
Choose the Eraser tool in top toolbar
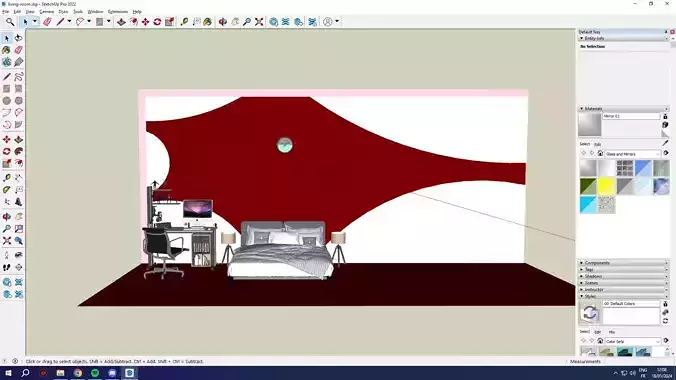click(47, 22)
